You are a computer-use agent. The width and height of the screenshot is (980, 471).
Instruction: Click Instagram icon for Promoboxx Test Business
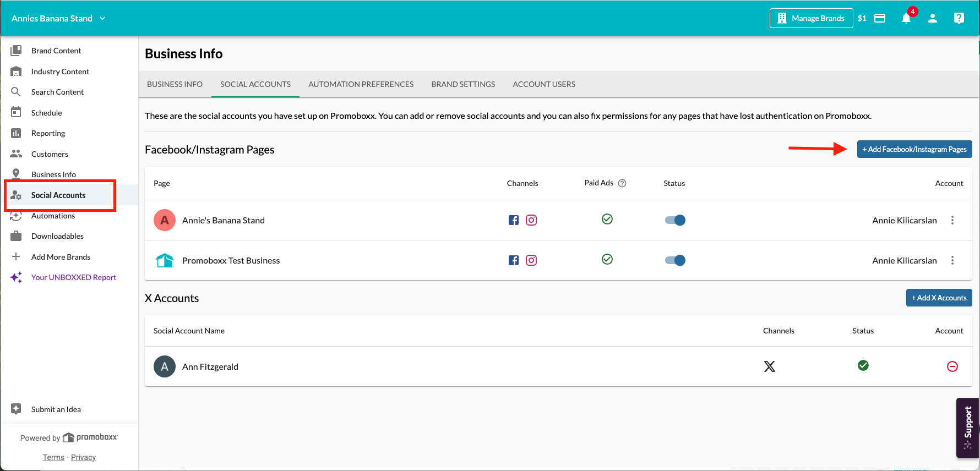click(531, 260)
